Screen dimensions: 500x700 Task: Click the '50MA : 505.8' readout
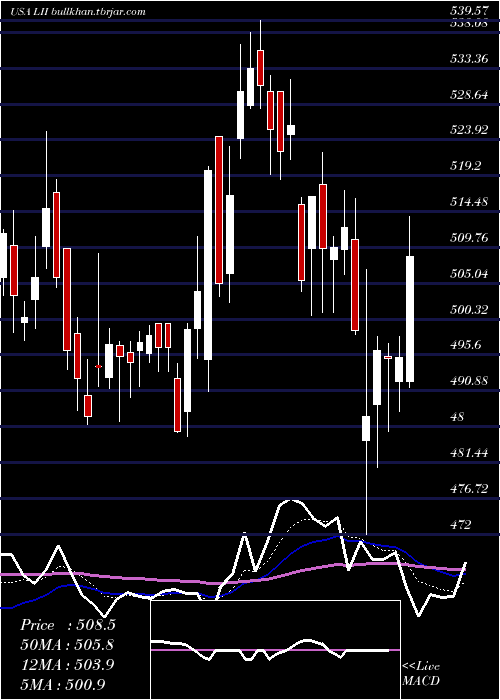click(x=67, y=645)
